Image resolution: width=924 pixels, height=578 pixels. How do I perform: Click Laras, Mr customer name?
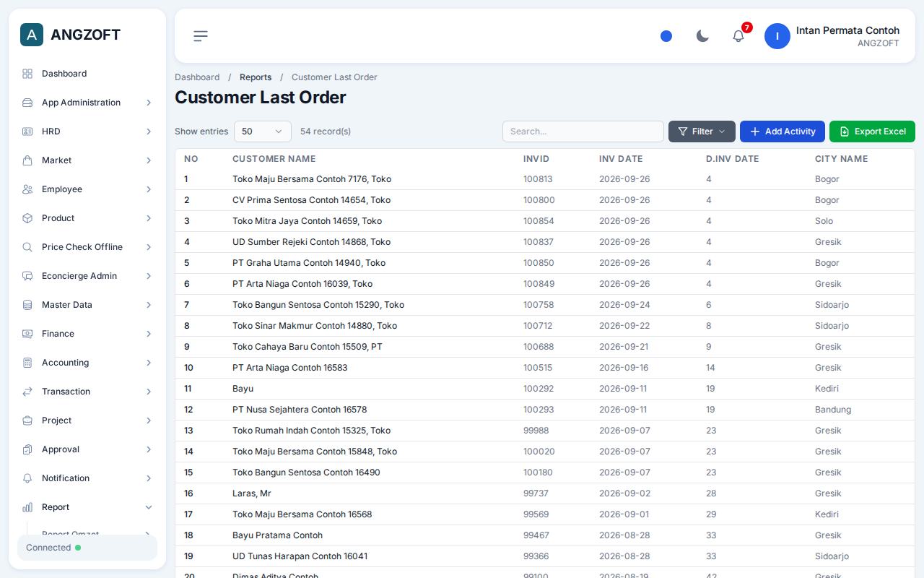pos(252,493)
